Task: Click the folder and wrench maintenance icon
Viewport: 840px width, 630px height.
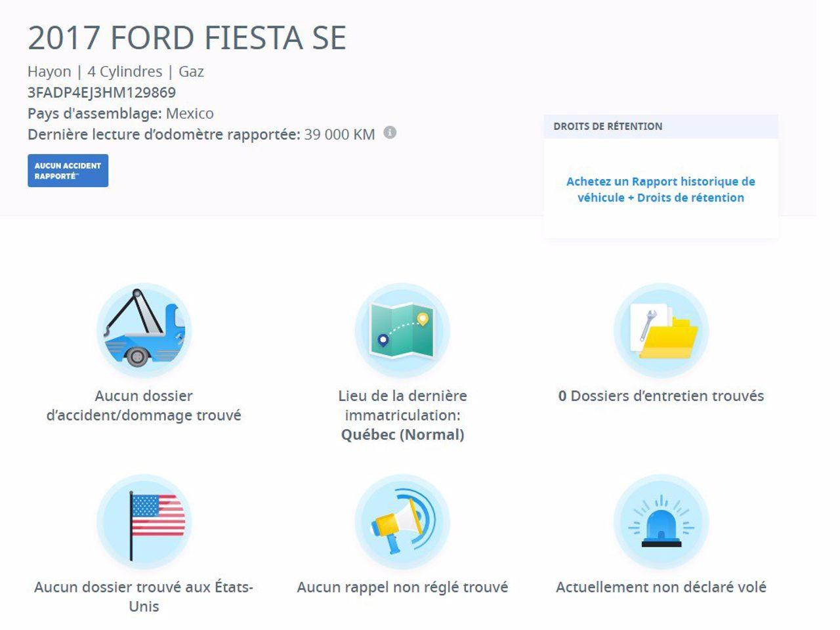Action: click(661, 330)
